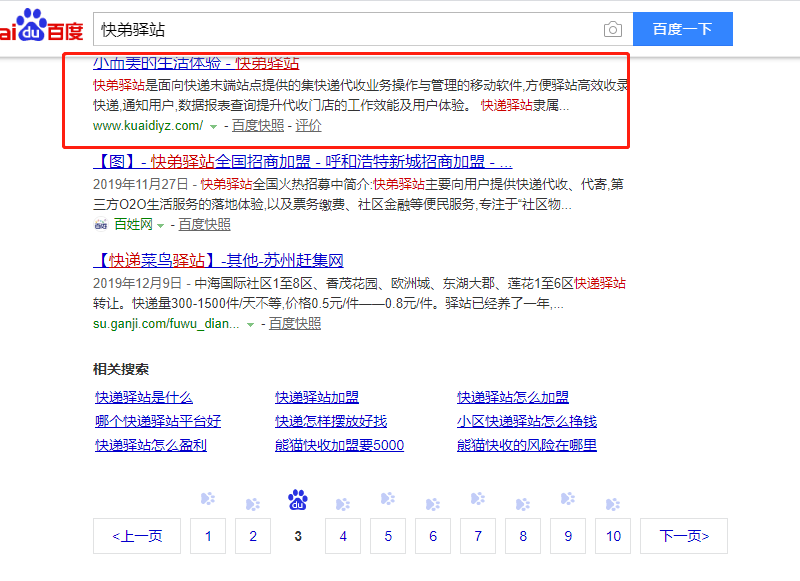Search related term 哪个快递驿站平台好

pyautogui.click(x=158, y=421)
